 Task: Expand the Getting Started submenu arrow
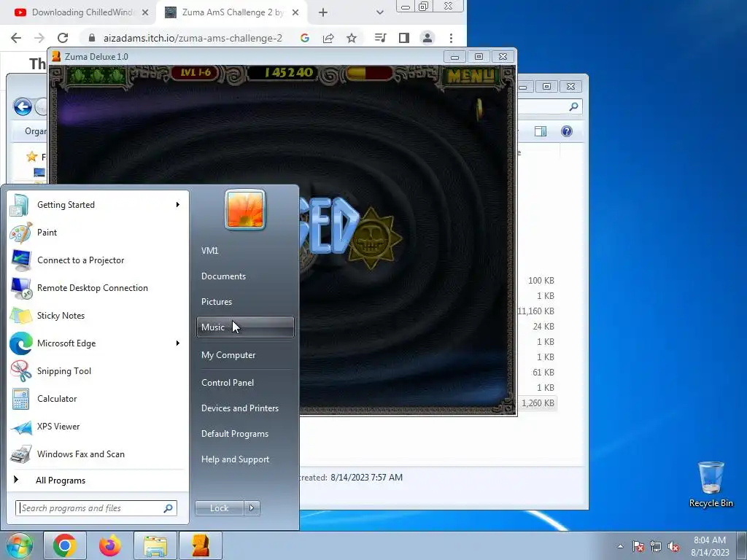178,205
